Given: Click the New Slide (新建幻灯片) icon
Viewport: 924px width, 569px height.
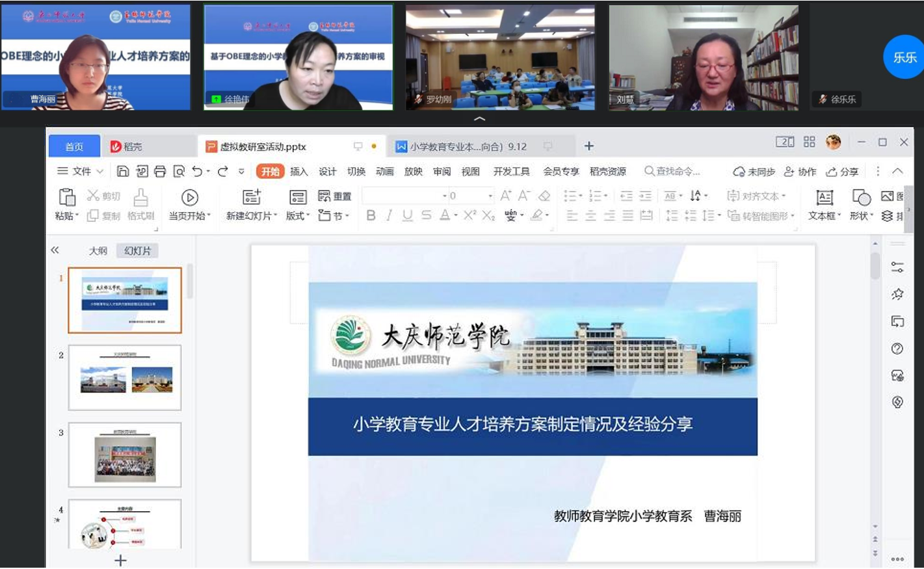Looking at the screenshot, I should 251,197.
